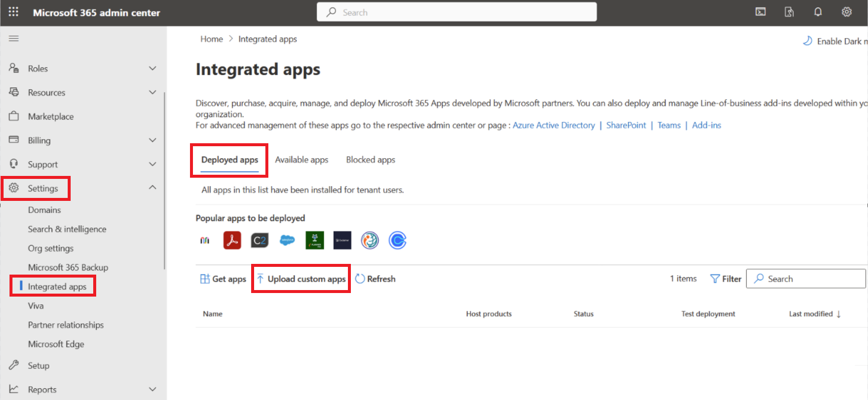
Task: Select the Salesforce app icon
Action: pyautogui.click(x=287, y=240)
